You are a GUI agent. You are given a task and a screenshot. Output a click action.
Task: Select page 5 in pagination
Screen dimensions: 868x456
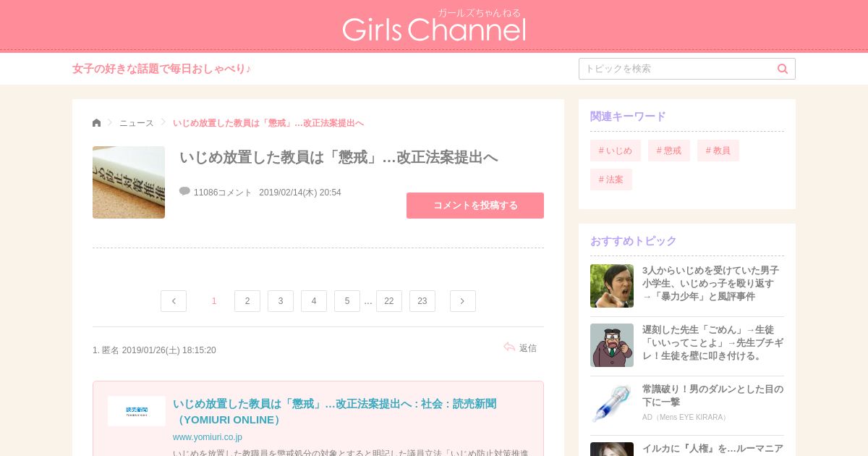(347, 301)
